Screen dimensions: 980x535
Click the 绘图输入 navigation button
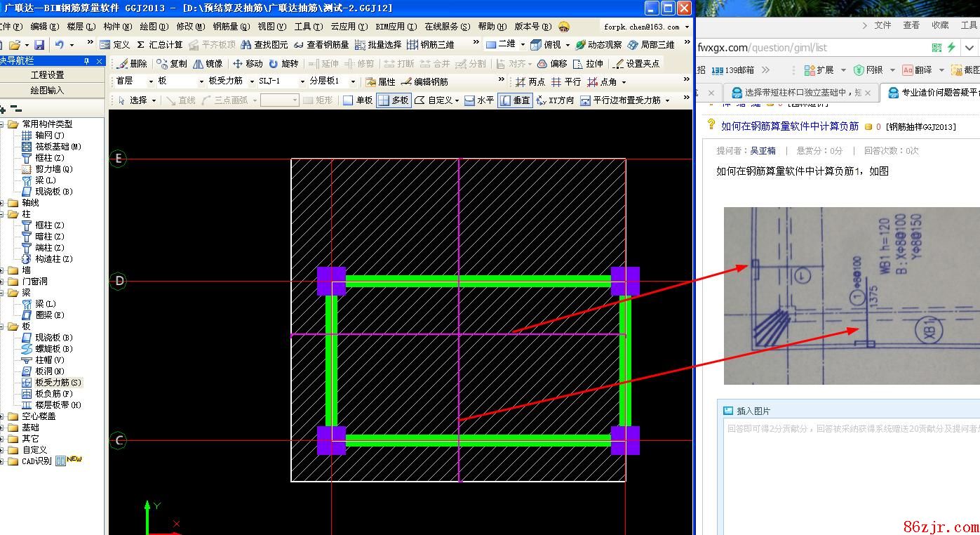point(47,91)
